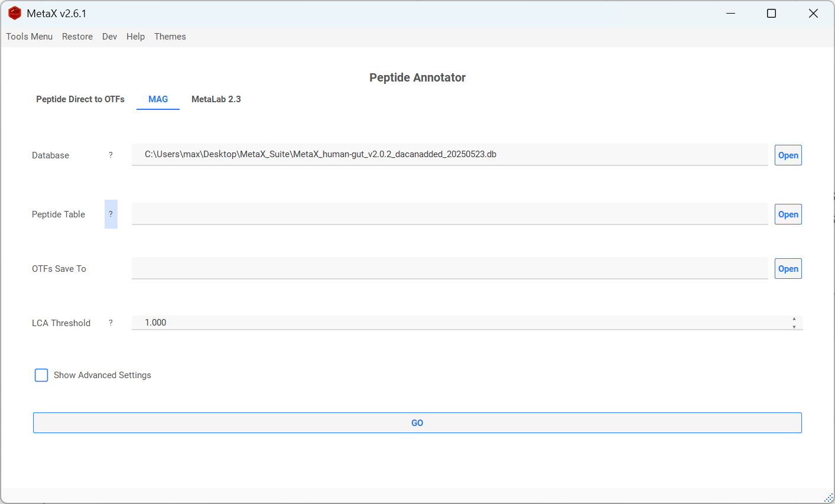The height and width of the screenshot is (504, 835).
Task: Increase LCA Threshold with up arrow
Action: tap(794, 319)
